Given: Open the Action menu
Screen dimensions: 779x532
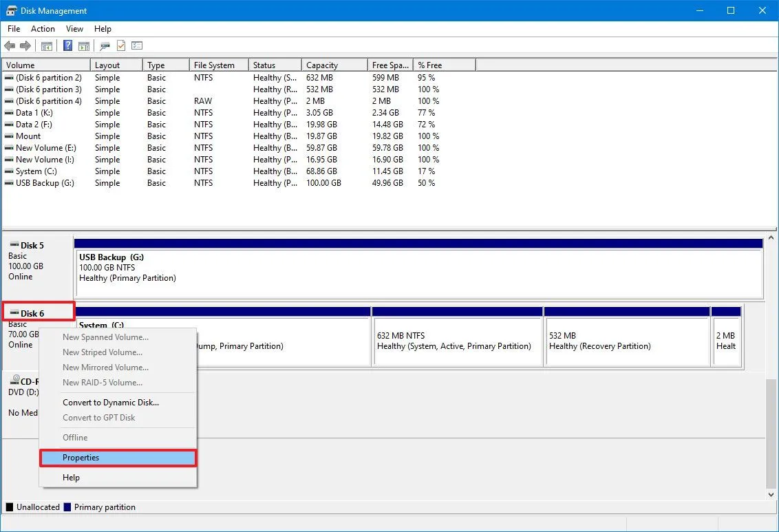Looking at the screenshot, I should click(43, 29).
